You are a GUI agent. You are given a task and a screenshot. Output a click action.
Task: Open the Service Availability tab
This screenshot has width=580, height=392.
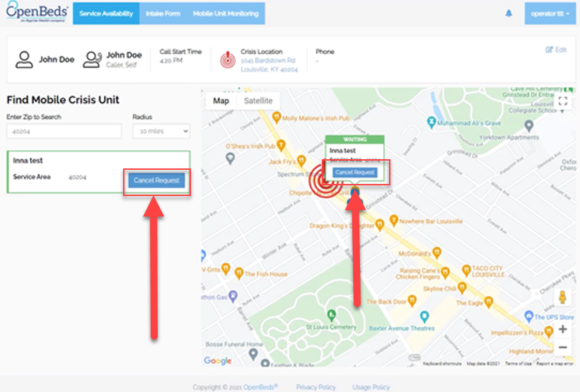click(x=106, y=13)
